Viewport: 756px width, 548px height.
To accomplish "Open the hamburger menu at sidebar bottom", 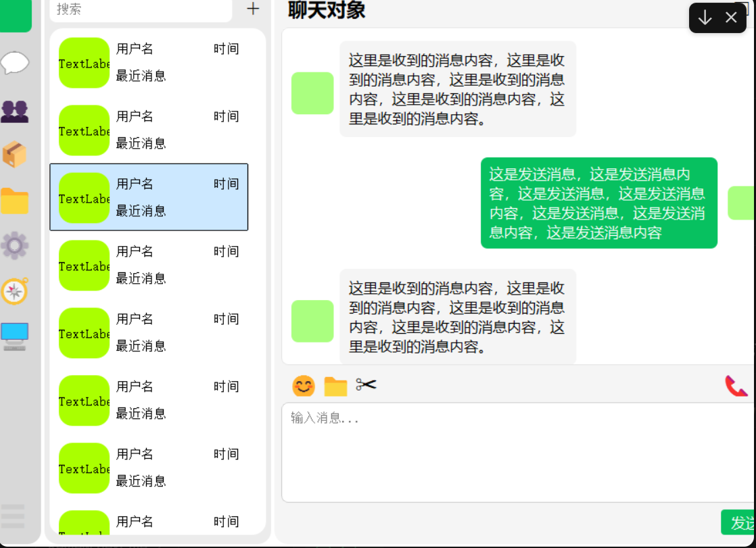I will [x=14, y=517].
